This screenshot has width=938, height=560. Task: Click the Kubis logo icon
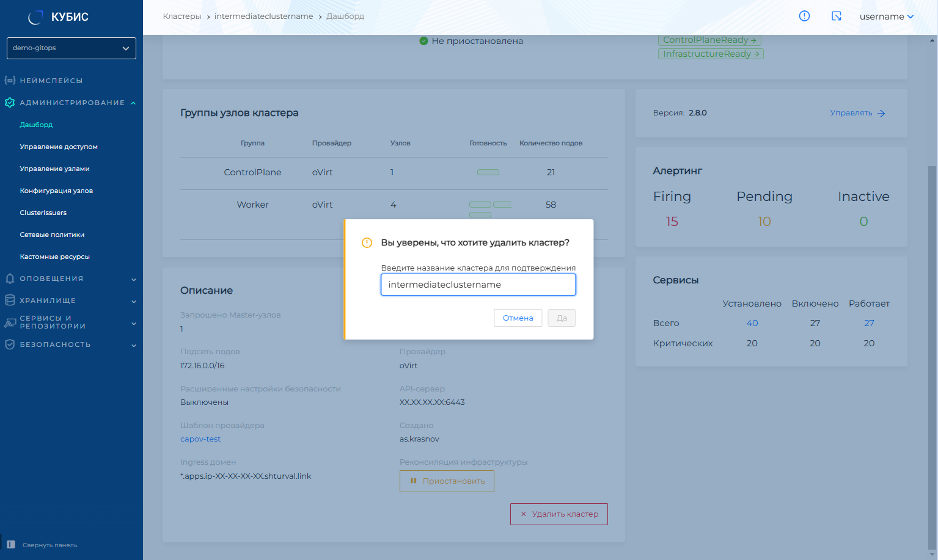click(x=35, y=17)
